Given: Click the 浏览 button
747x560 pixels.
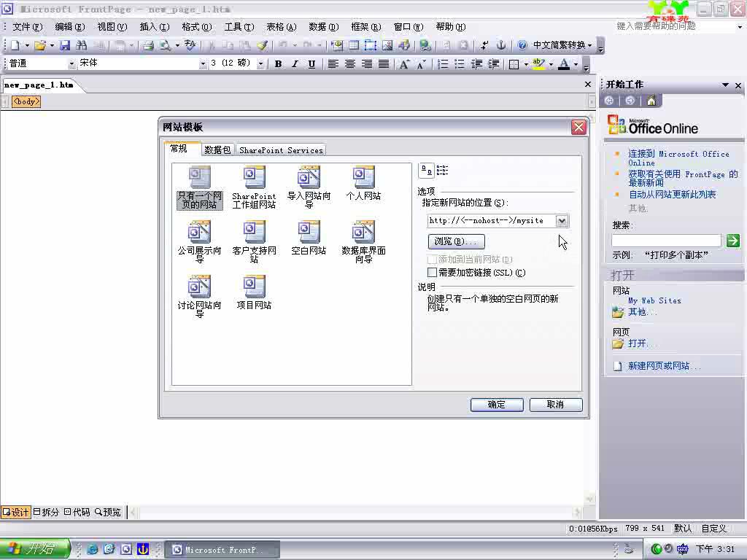Looking at the screenshot, I should tap(456, 241).
